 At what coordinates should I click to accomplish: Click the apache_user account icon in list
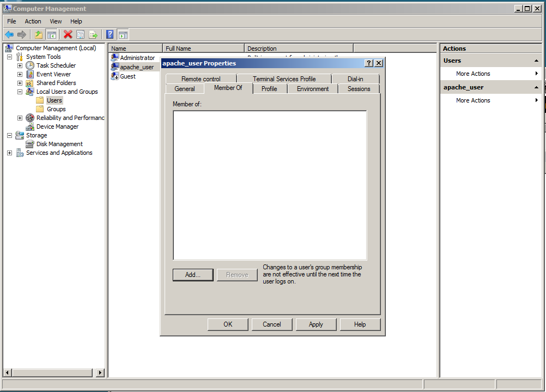[x=115, y=67]
